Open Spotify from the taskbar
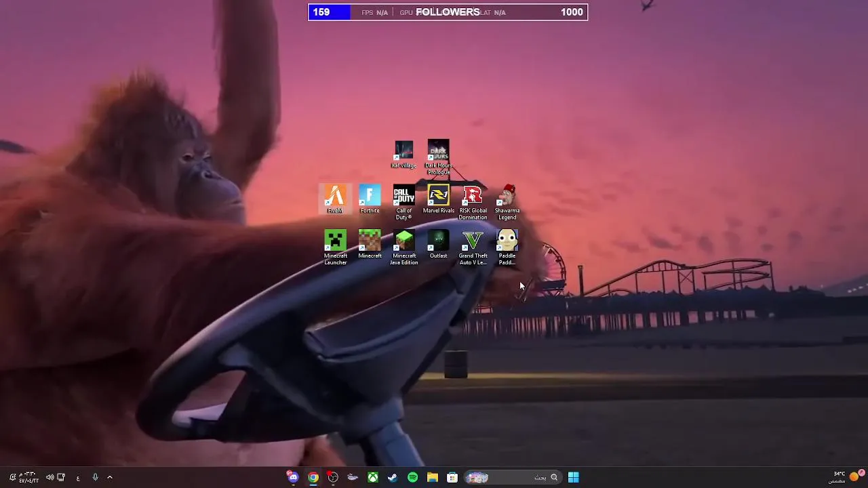This screenshot has height=488, width=868. (412, 477)
